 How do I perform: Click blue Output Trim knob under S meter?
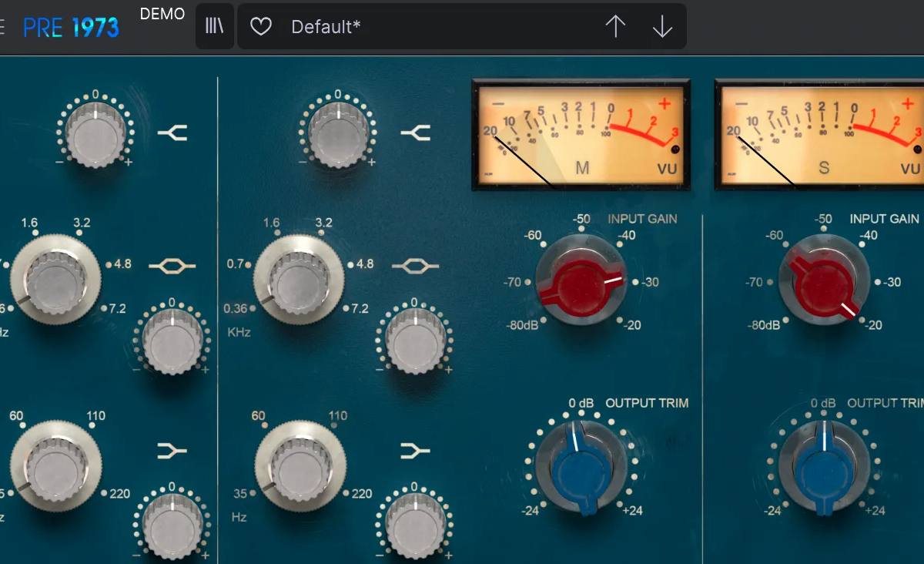(825, 466)
